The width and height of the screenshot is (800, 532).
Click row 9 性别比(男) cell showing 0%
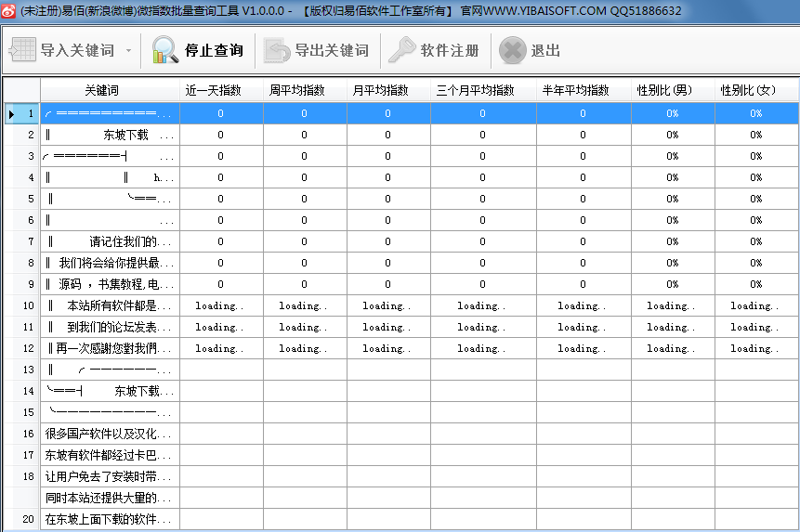coord(674,284)
